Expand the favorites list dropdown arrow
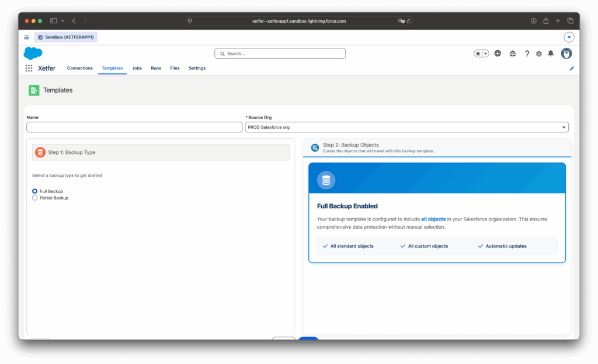The width and height of the screenshot is (598, 364). click(485, 54)
